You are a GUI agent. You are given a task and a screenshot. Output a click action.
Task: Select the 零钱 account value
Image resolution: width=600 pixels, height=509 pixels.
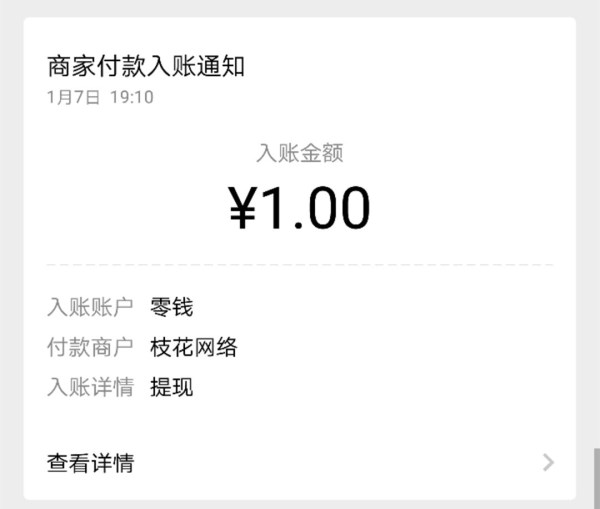(x=172, y=307)
